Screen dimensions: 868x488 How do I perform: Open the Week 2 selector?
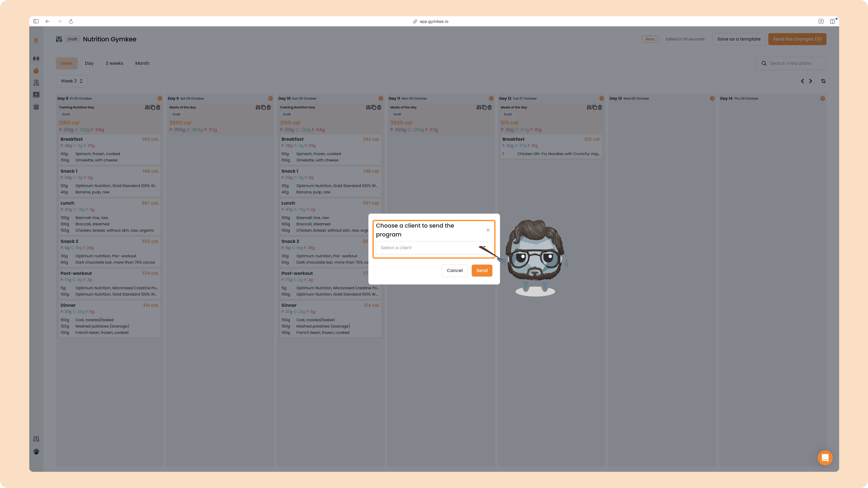pos(72,81)
